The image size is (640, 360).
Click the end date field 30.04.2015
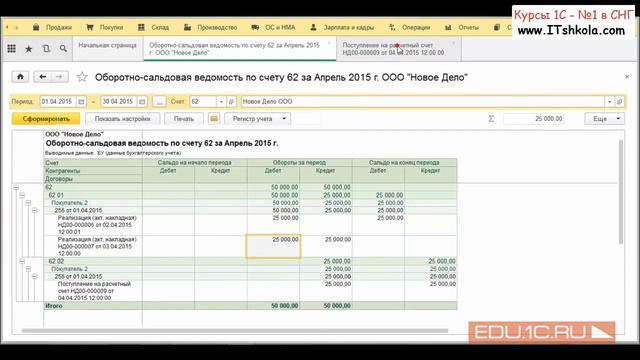119,102
